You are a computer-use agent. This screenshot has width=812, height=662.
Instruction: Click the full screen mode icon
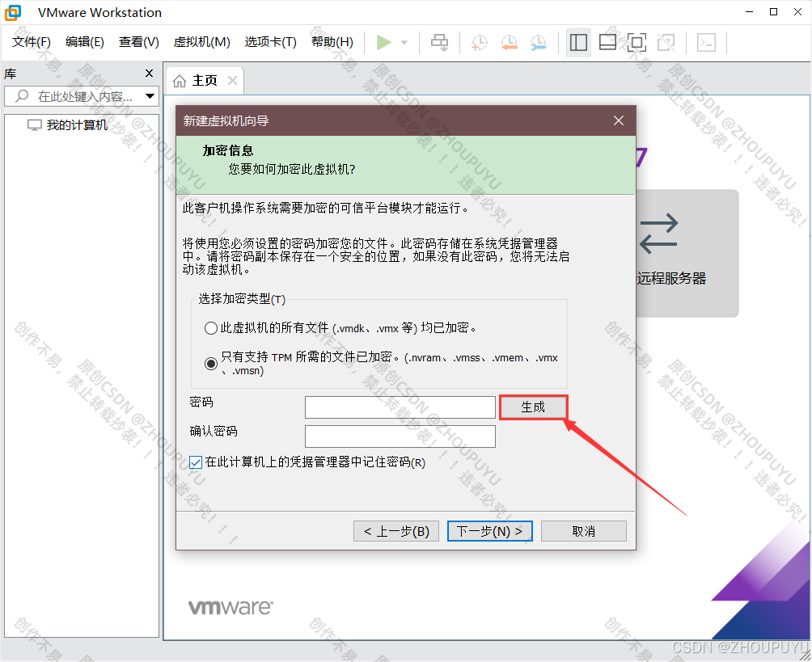click(x=636, y=43)
